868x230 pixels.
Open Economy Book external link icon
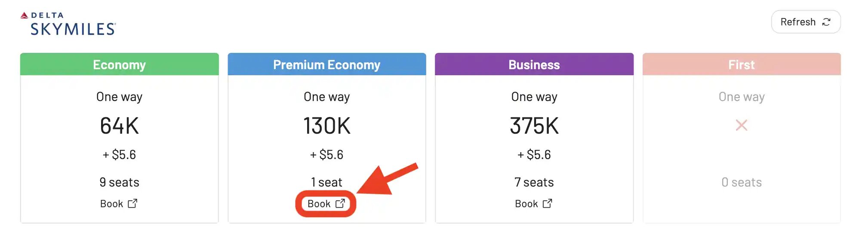coord(132,203)
